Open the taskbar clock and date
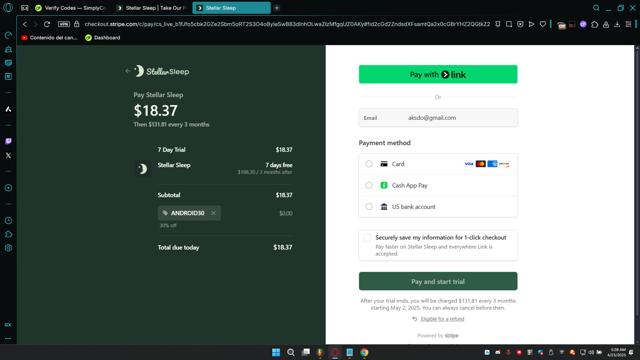The image size is (640, 360). click(x=616, y=352)
